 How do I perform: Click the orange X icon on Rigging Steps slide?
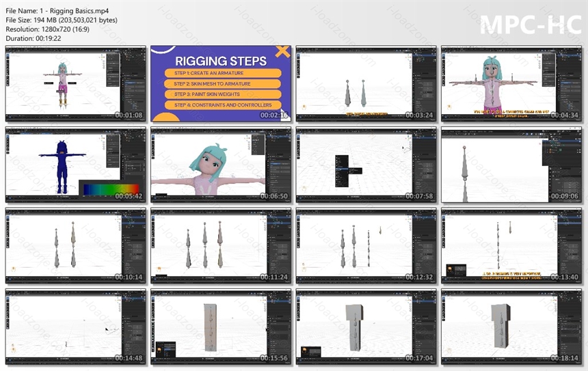(282, 51)
